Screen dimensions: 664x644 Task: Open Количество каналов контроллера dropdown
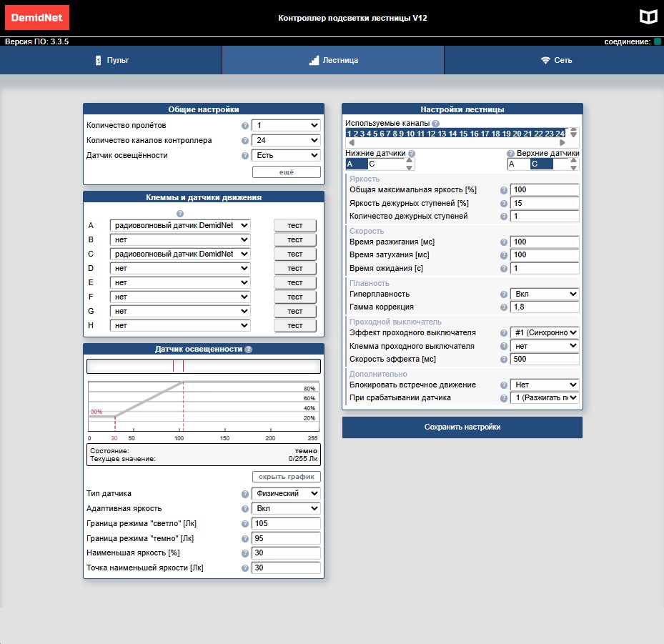point(285,141)
